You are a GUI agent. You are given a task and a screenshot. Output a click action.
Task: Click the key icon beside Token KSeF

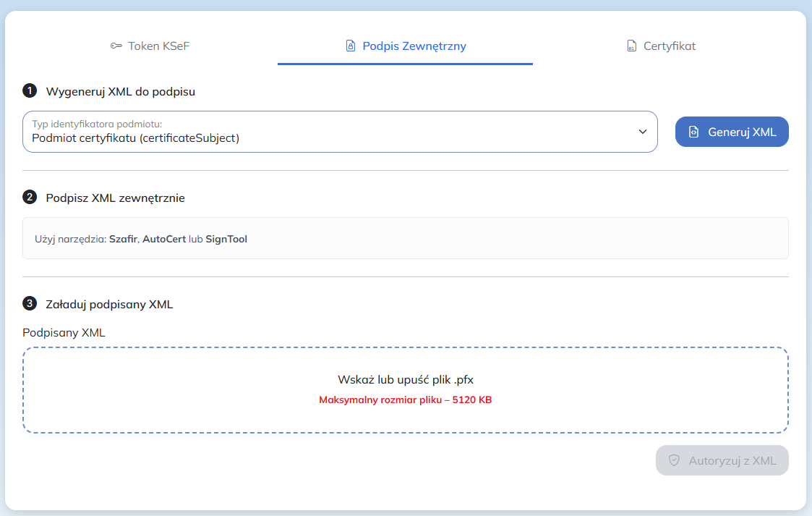pyautogui.click(x=116, y=46)
